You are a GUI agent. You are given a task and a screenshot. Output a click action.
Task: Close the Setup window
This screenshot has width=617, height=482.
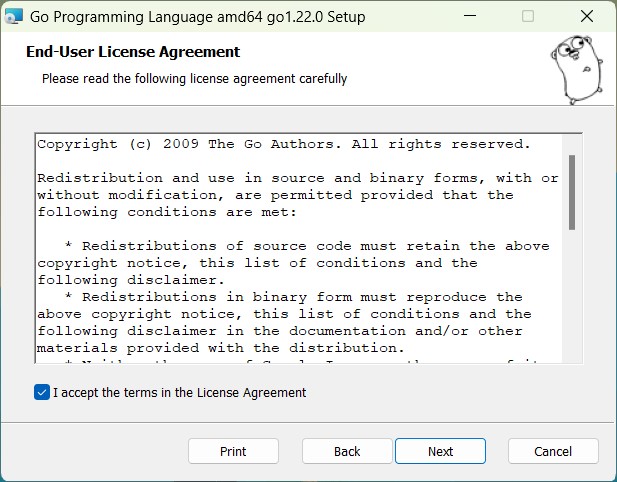coord(587,16)
